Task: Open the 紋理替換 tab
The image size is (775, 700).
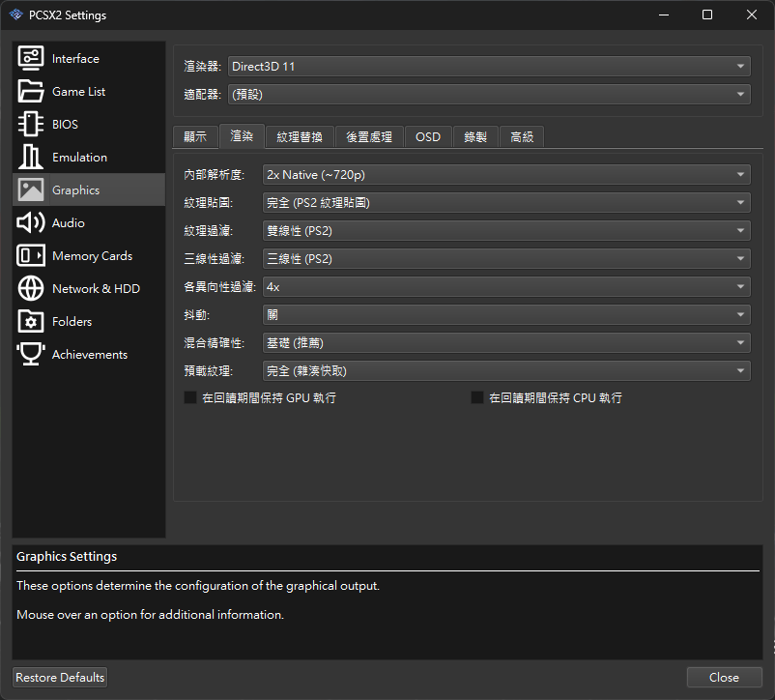Action: [300, 137]
